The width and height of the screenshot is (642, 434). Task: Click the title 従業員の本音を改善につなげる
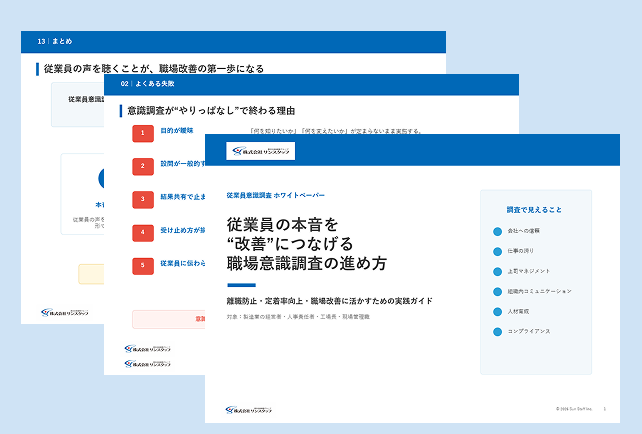click(290, 235)
